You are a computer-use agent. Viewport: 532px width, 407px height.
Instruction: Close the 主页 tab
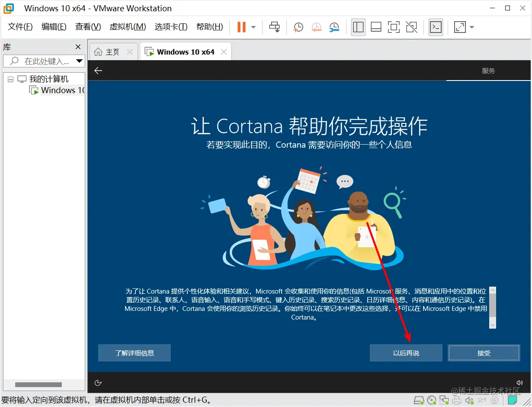click(x=129, y=52)
